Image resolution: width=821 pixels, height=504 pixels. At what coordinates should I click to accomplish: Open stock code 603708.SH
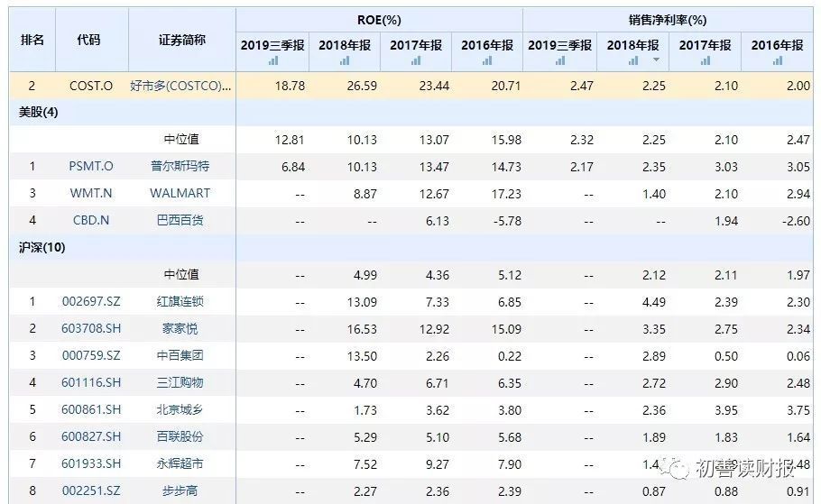point(91,329)
